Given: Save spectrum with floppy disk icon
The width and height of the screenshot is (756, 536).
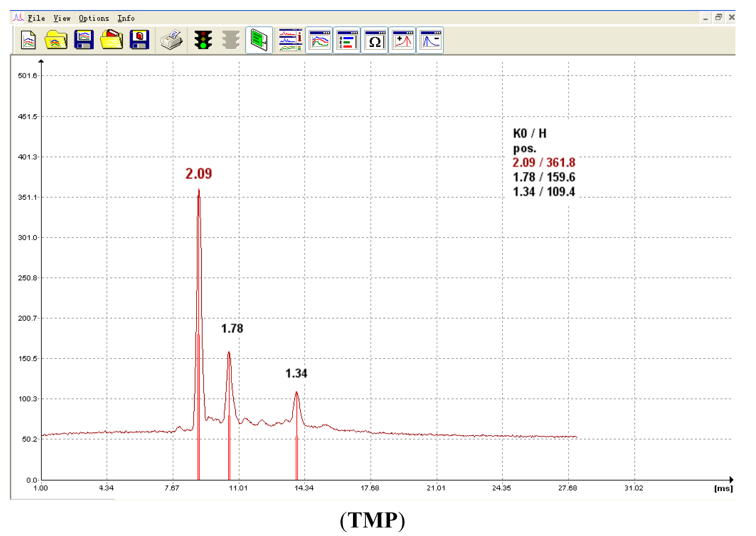Looking at the screenshot, I should [x=84, y=40].
